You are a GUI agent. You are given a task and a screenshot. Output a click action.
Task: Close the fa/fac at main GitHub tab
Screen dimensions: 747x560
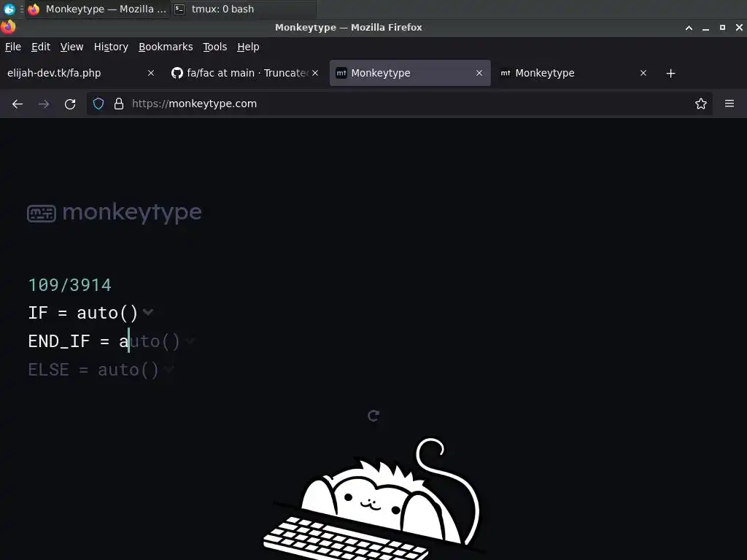pyautogui.click(x=315, y=73)
